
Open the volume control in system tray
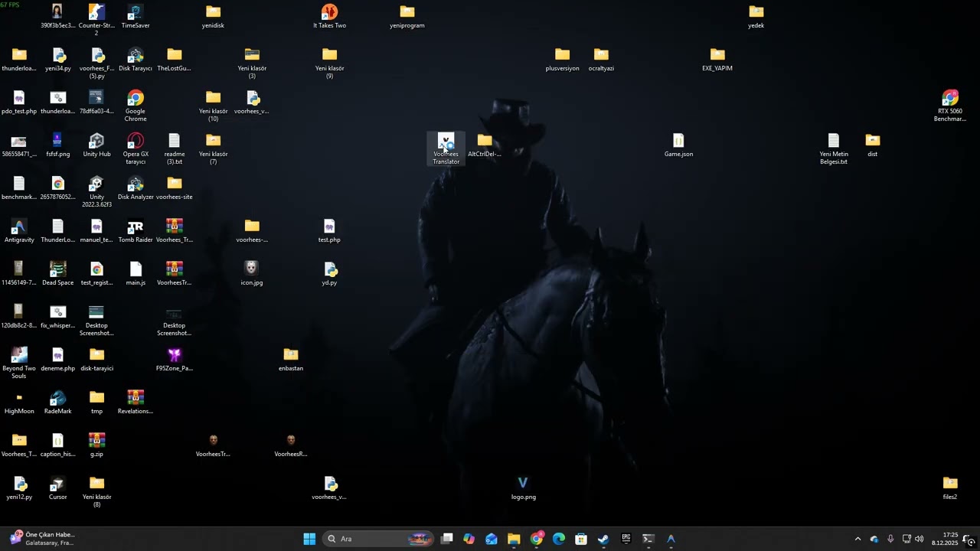tap(919, 539)
